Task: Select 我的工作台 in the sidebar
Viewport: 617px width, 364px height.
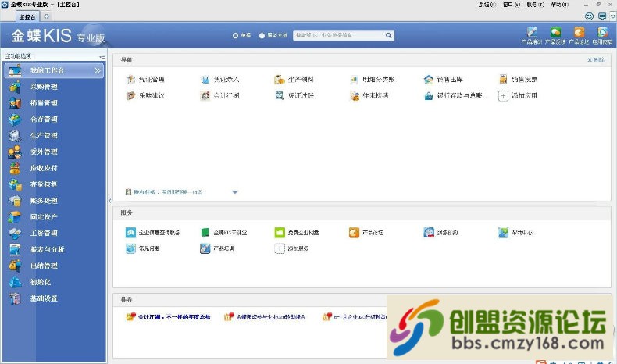Action: coord(54,70)
